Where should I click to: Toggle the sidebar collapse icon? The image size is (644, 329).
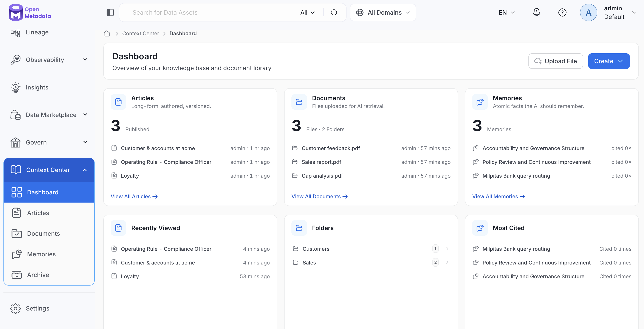110,12
